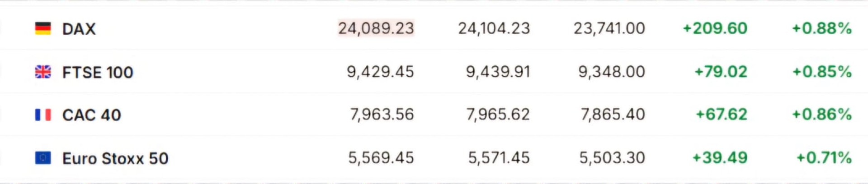This screenshot has height=184, width=868.
Task: Select the Euro Stoxx 50 low 5,503.30
Action: pos(612,158)
